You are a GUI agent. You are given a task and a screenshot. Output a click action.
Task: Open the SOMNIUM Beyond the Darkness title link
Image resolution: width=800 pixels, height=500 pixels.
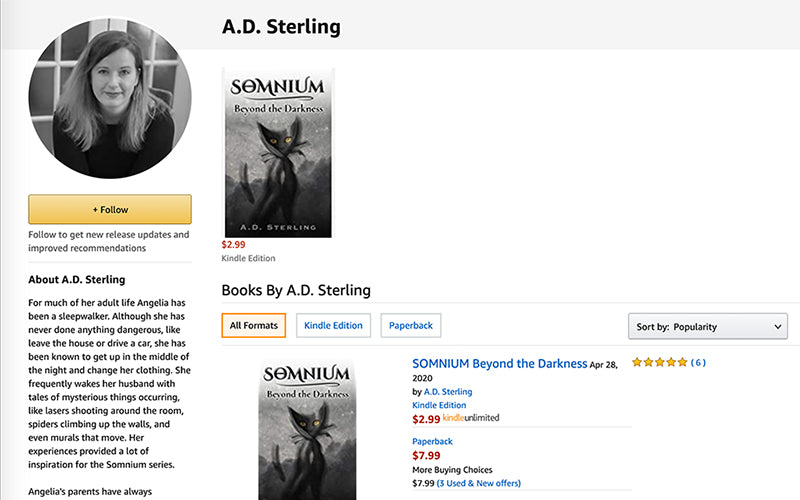[499, 364]
